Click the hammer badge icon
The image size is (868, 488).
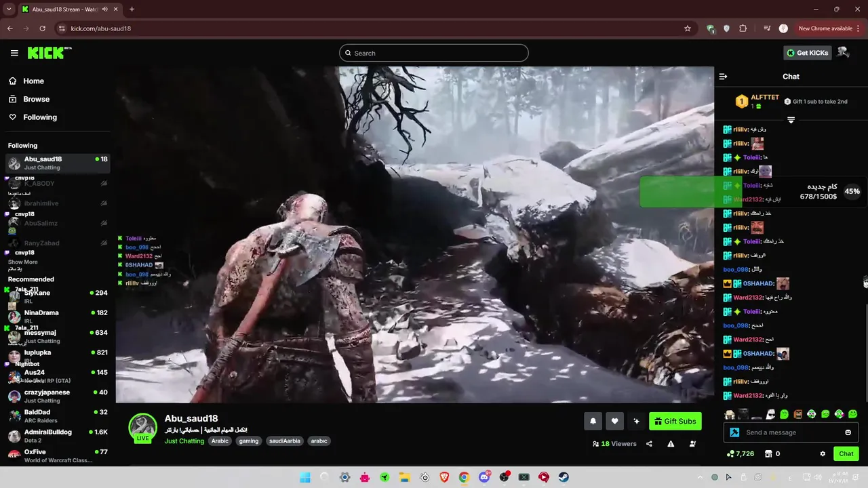pos(734,432)
